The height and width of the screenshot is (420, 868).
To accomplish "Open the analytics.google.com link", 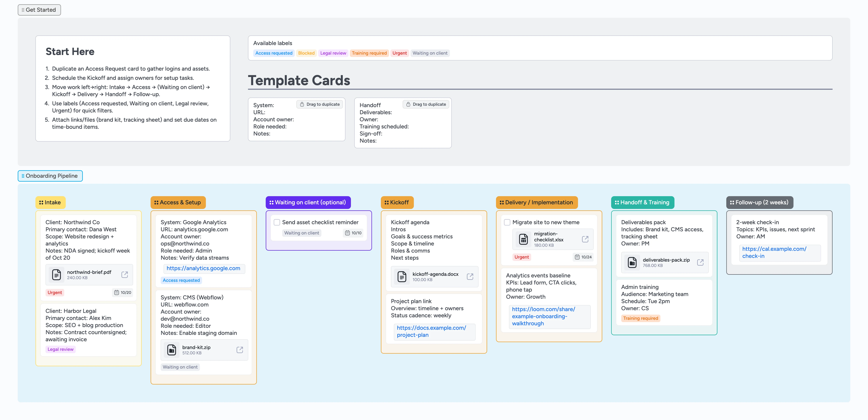I will coord(204,269).
